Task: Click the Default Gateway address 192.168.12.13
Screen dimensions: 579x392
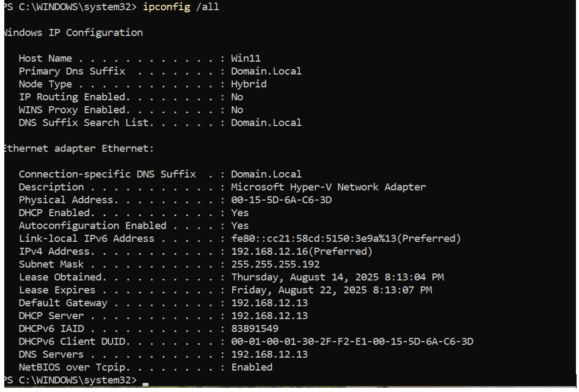Action: pyautogui.click(x=269, y=303)
